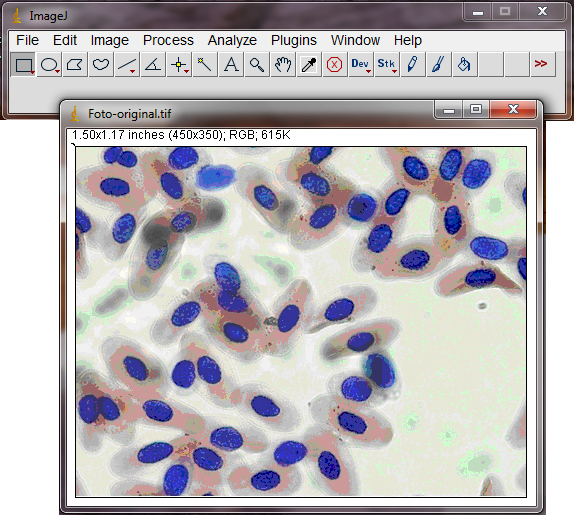574x515 pixels.
Task: Open the Dev developer menu button
Action: [x=361, y=65]
